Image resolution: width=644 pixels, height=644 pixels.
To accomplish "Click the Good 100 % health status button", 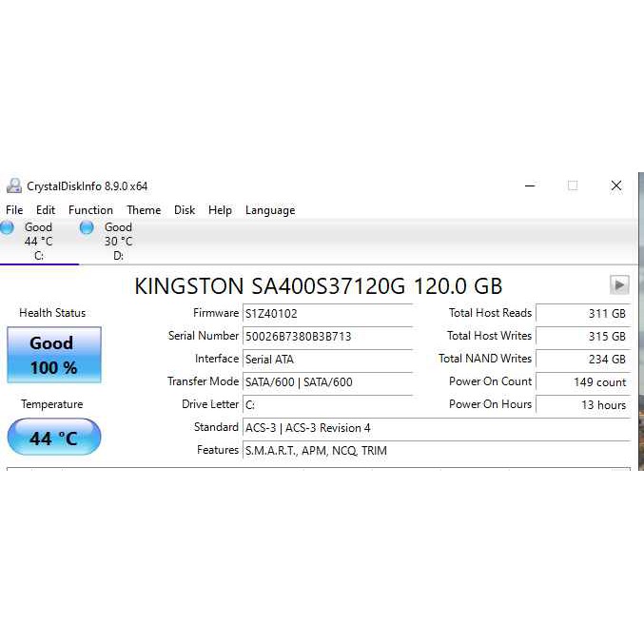I will pos(53,355).
